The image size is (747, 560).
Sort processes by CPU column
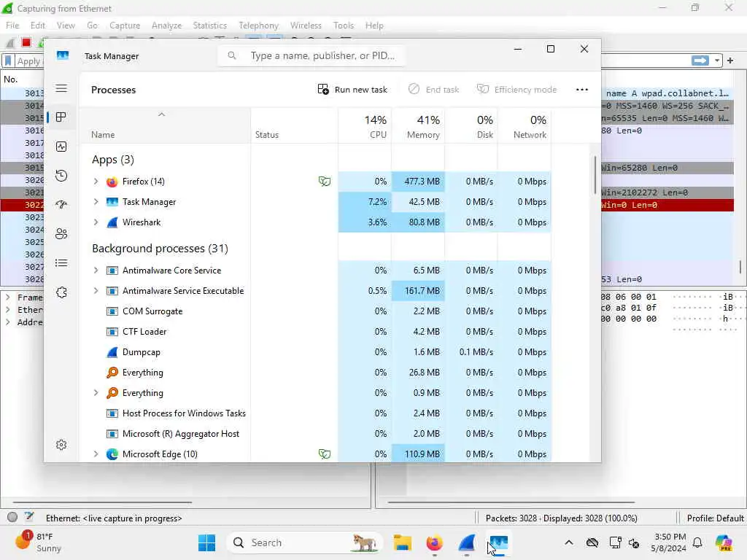(x=365, y=126)
